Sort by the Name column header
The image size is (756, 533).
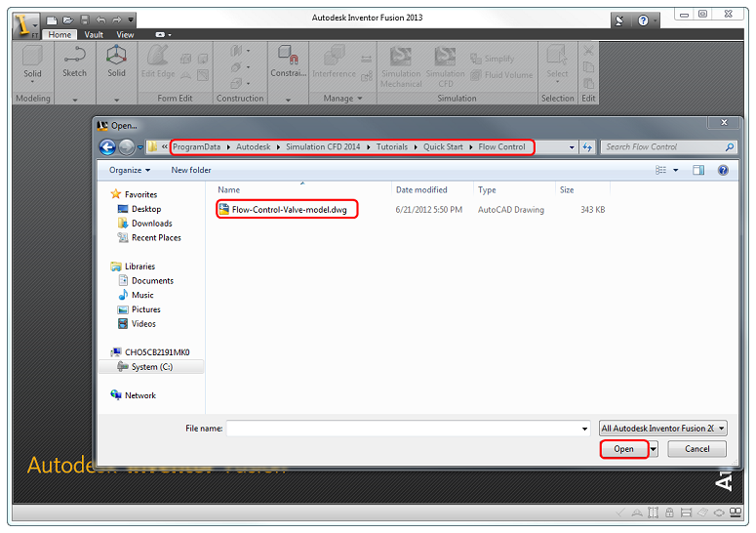click(228, 190)
